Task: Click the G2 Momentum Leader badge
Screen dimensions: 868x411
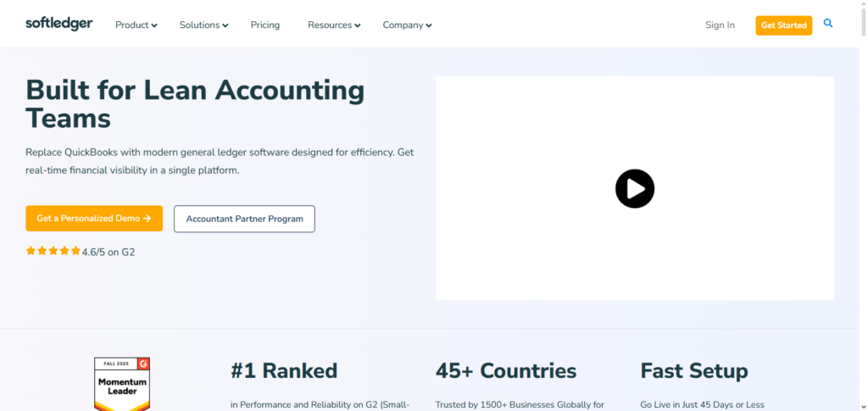Action: pyautogui.click(x=122, y=384)
